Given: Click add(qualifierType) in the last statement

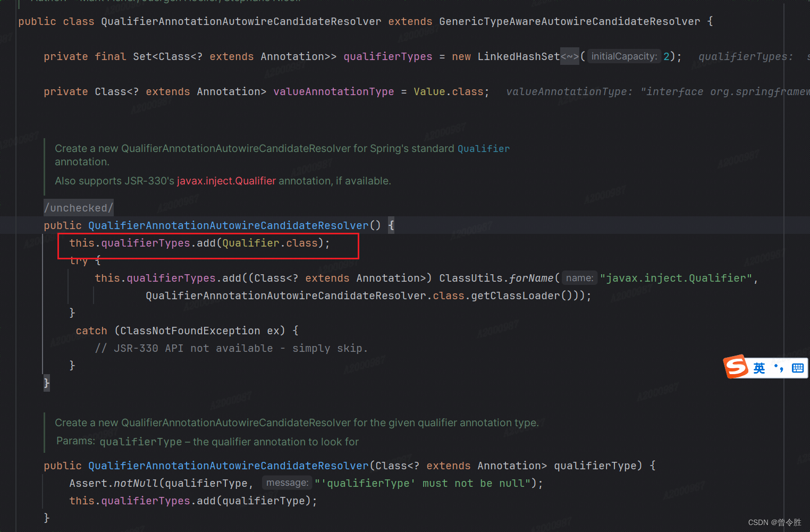Looking at the screenshot, I should (254, 501).
